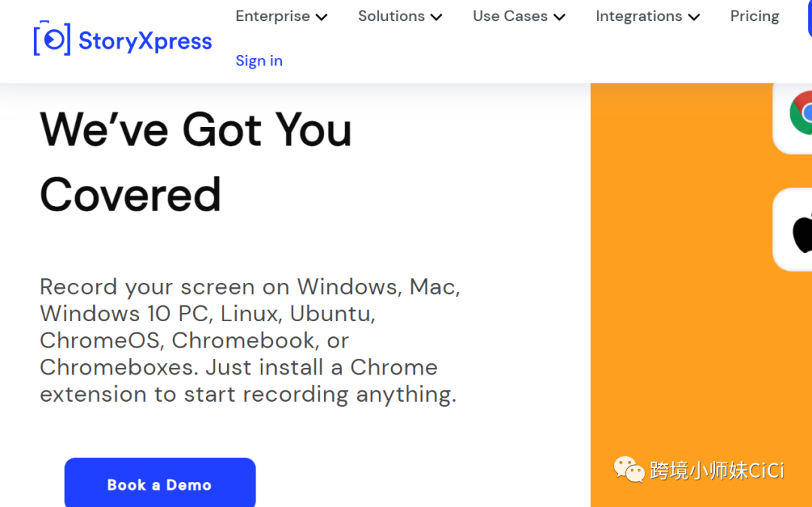Viewport: 812px width, 507px height.
Task: Expand the Use Cases chevron
Action: (559, 17)
